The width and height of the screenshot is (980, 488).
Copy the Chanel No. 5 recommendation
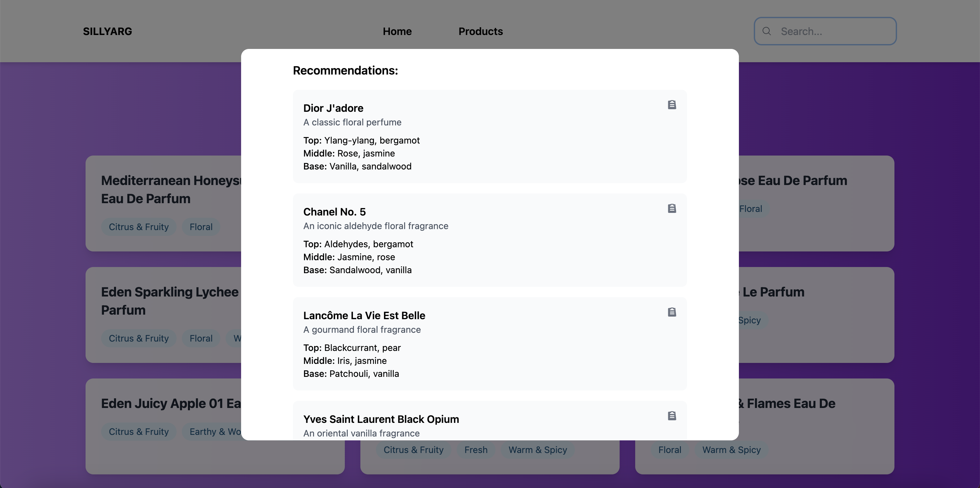click(x=672, y=208)
